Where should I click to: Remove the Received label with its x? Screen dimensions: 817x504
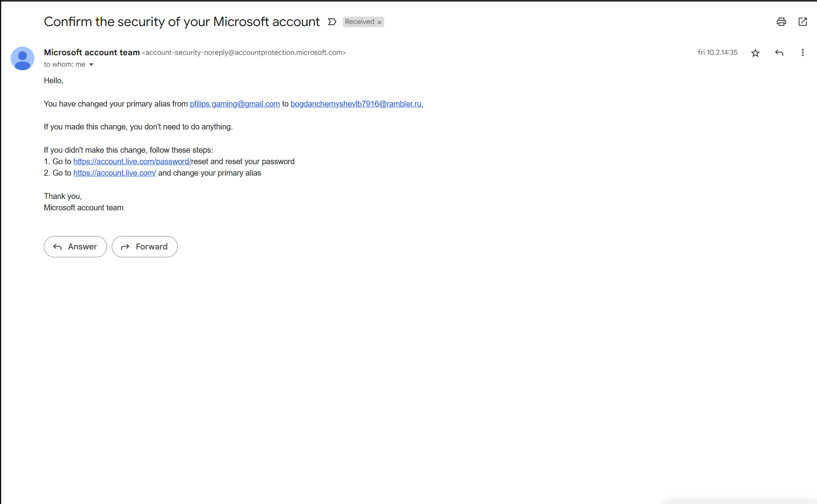point(379,22)
